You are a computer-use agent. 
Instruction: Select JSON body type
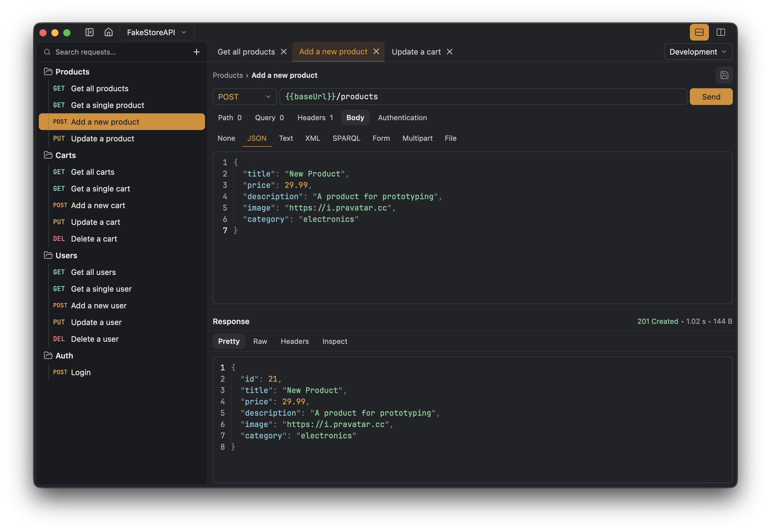point(257,138)
